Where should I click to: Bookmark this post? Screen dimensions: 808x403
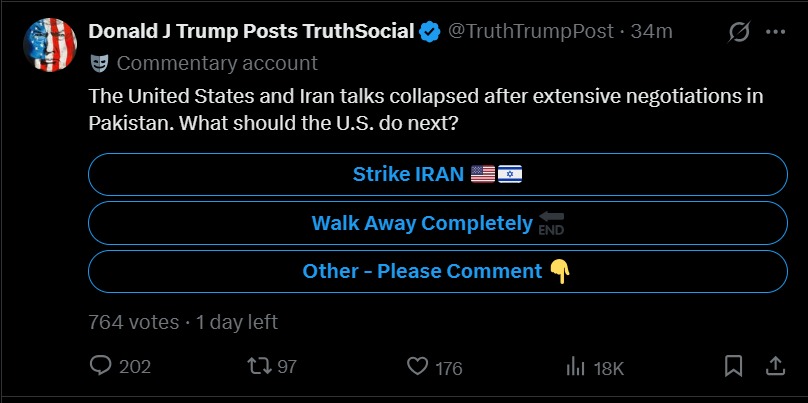tap(733, 366)
